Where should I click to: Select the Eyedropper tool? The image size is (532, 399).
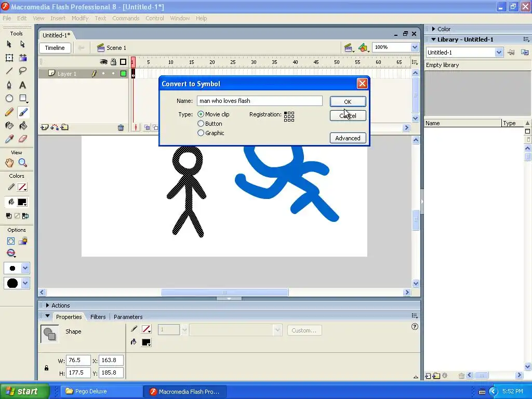(9, 139)
